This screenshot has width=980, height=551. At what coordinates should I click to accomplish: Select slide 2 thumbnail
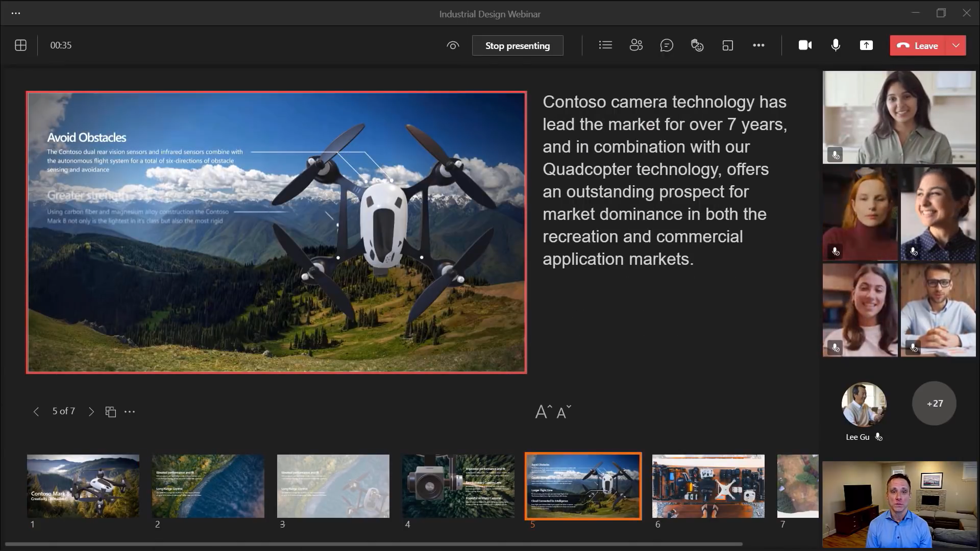[208, 486]
